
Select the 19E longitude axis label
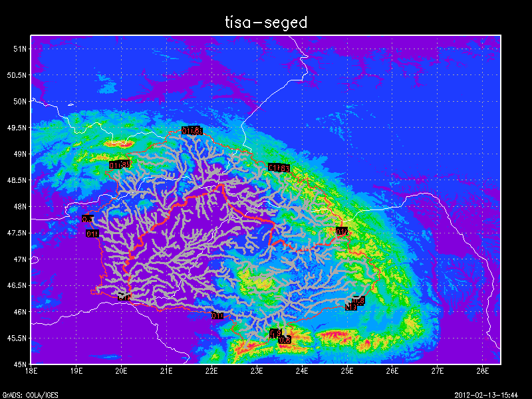pyautogui.click(x=76, y=371)
